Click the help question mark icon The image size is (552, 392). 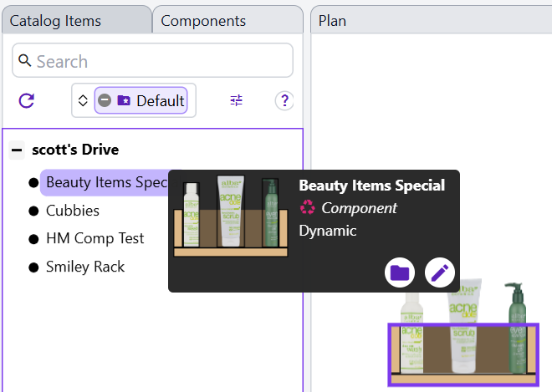click(284, 101)
